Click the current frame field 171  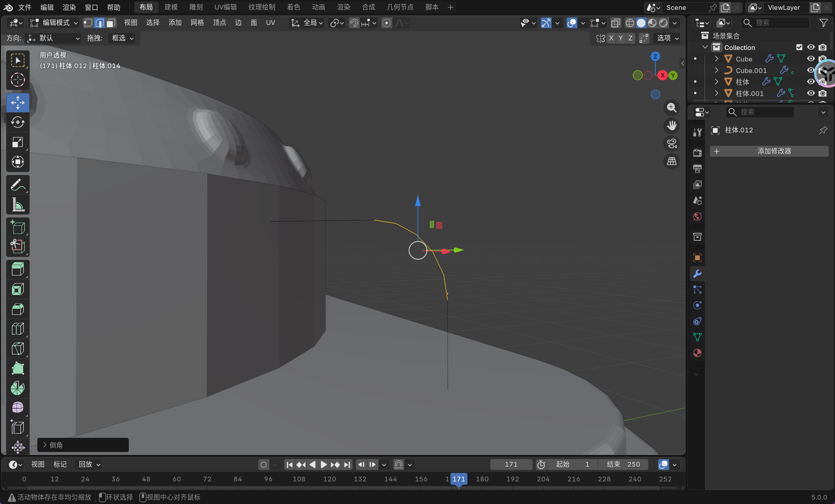point(511,464)
